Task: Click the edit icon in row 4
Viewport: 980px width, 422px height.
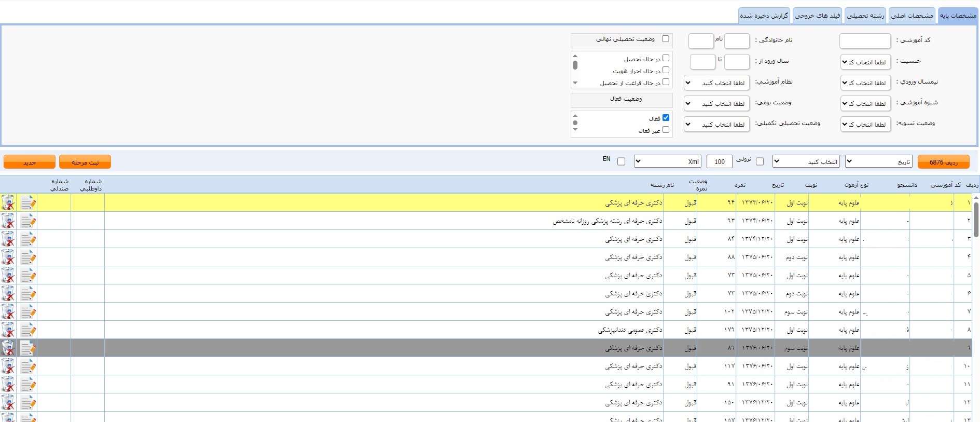Action: (28, 257)
